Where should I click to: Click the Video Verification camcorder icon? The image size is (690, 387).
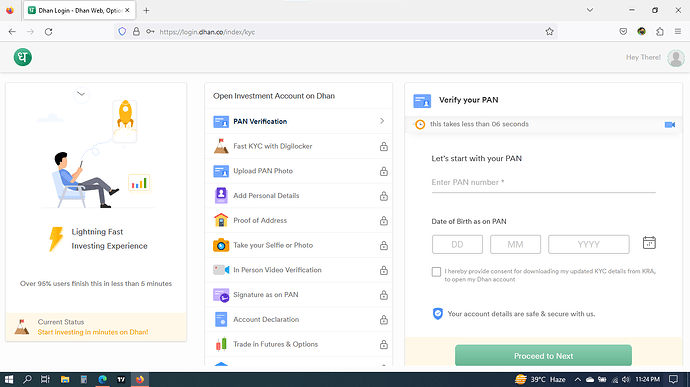point(221,270)
